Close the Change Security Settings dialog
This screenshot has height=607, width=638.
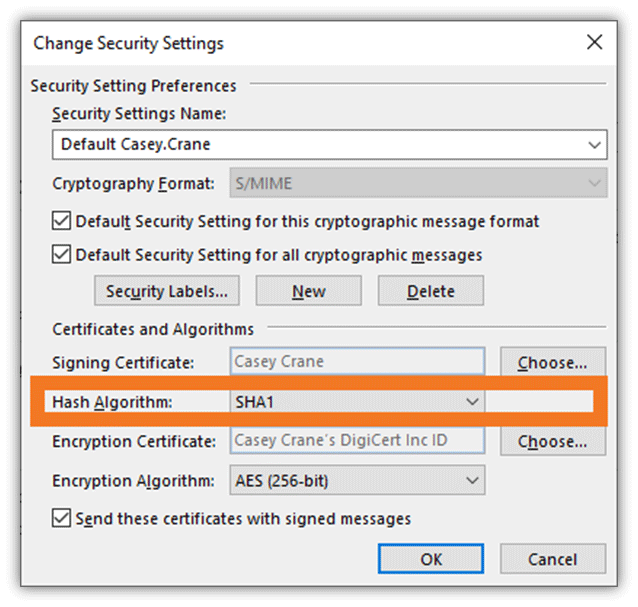[594, 42]
